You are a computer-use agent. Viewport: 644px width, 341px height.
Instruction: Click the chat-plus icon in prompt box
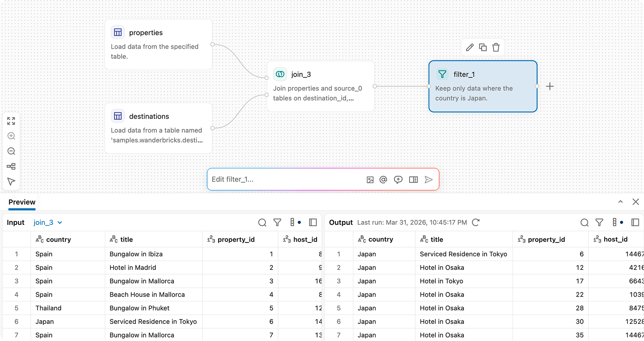[398, 180]
